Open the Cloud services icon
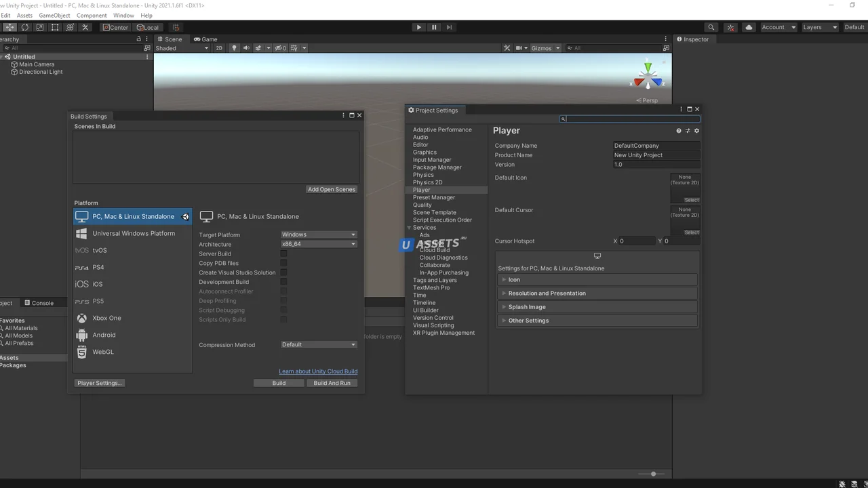Viewport: 868px width, 488px height. tap(749, 27)
